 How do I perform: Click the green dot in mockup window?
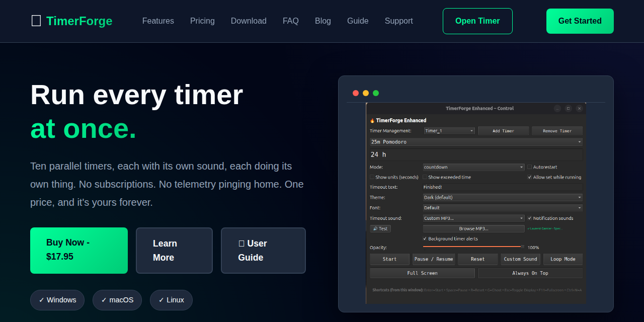(x=376, y=93)
